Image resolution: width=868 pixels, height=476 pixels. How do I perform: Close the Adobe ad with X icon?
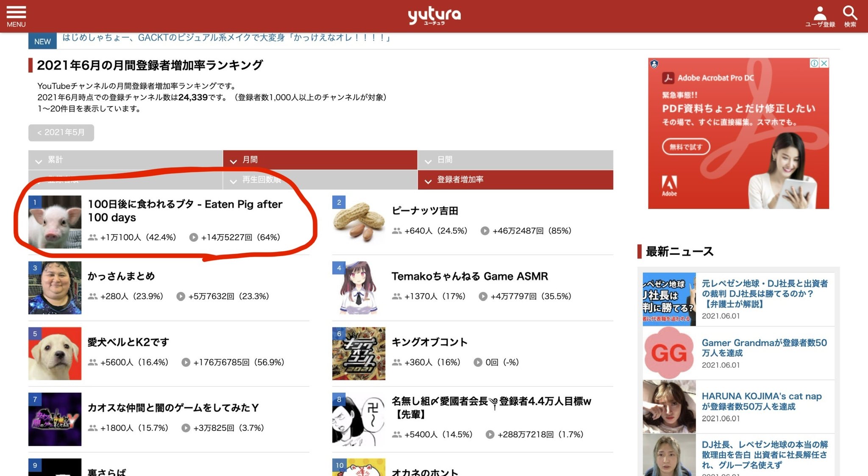coord(824,63)
